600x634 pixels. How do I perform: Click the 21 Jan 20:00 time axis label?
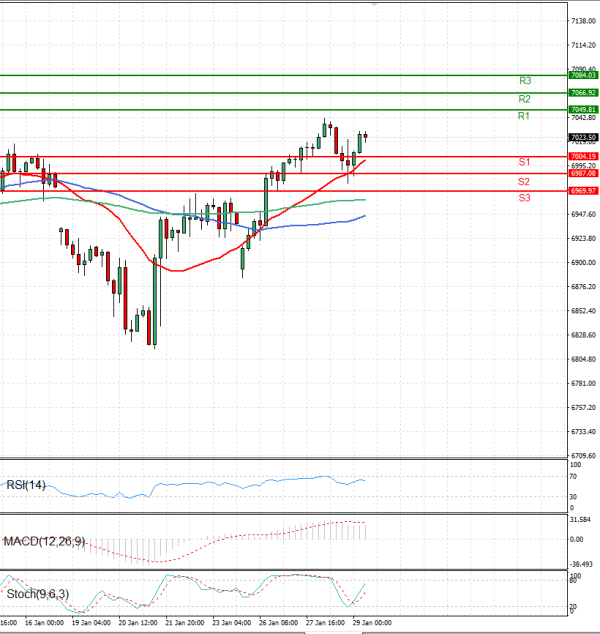(185, 622)
